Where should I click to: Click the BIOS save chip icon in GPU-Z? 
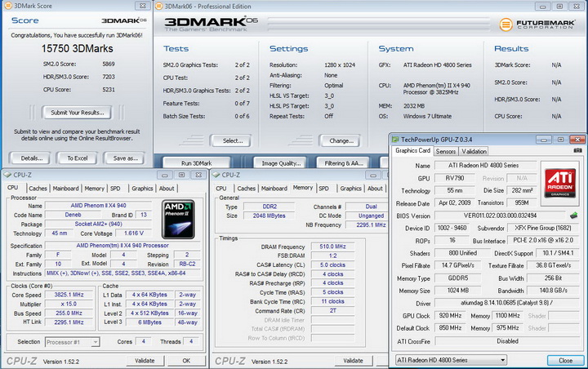[x=574, y=216]
